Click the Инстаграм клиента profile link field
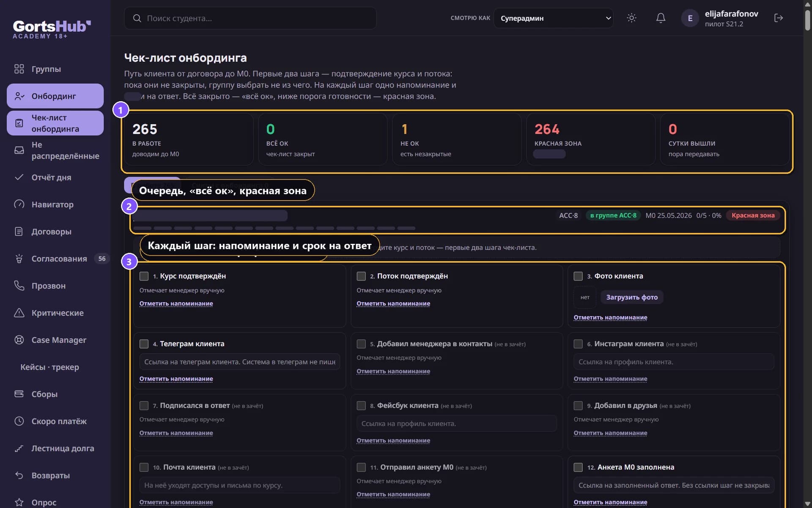This screenshot has width=812, height=508. point(674,362)
